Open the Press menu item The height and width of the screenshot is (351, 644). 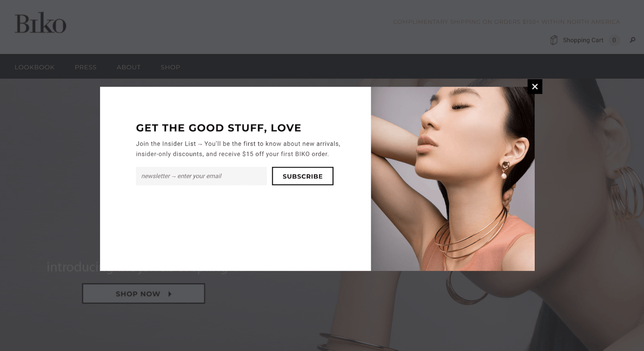[85, 67]
